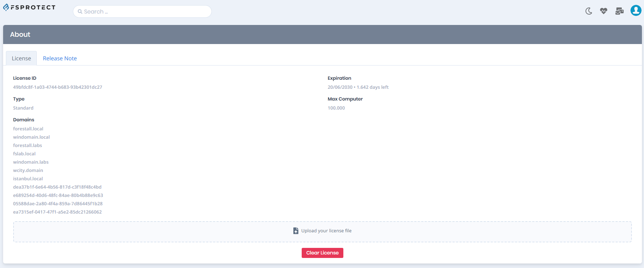This screenshot has width=644, height=268.
Task: Select the License tab
Action: pos(21,58)
